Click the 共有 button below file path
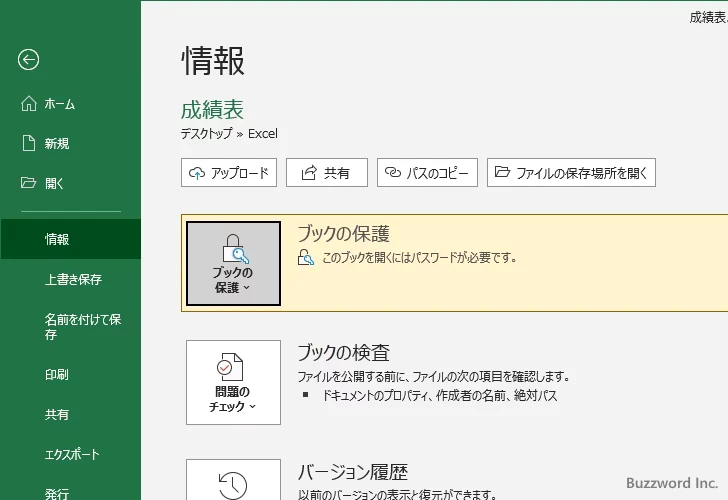The width and height of the screenshot is (728, 500). click(327, 173)
